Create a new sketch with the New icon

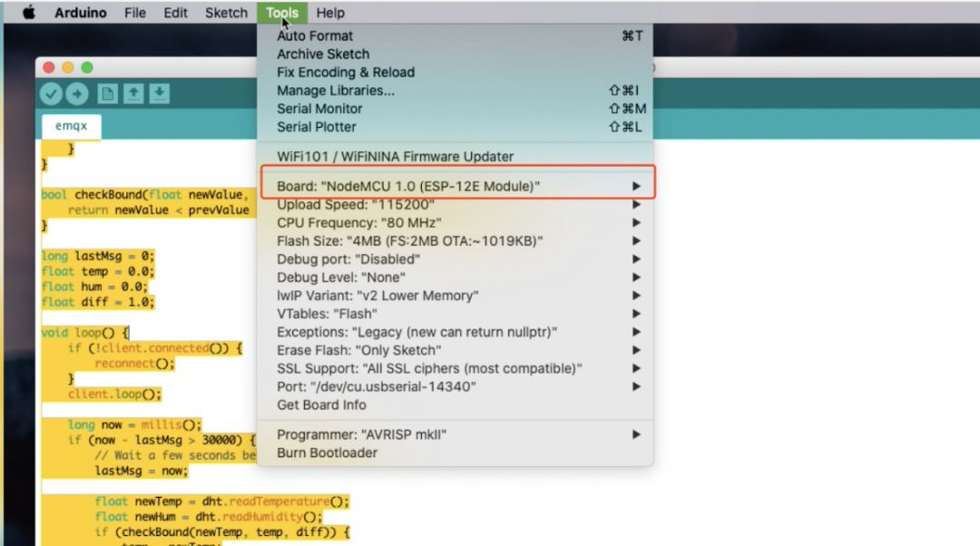click(107, 93)
